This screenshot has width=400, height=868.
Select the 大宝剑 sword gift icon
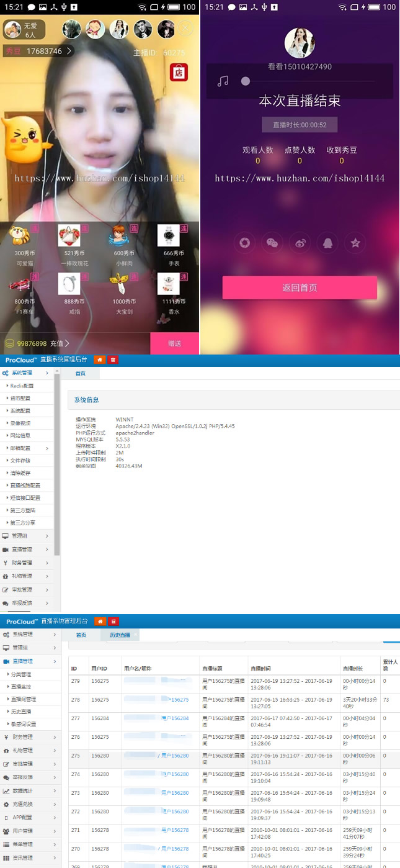tap(119, 284)
